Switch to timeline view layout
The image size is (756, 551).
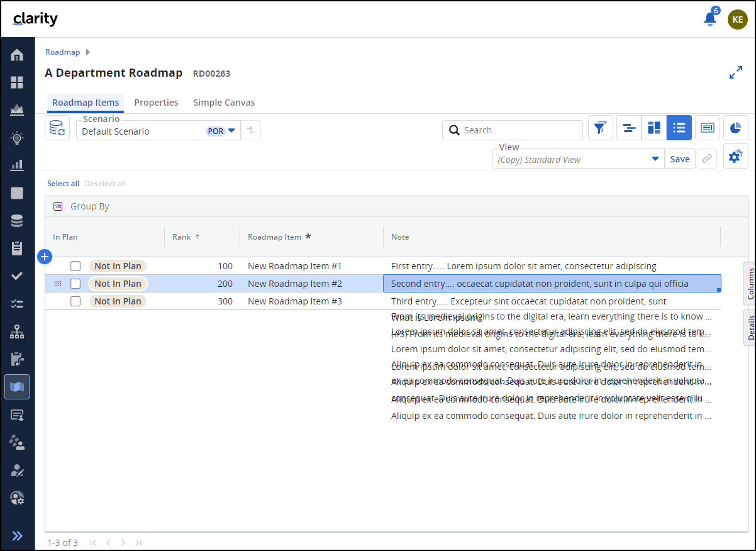[x=628, y=128]
